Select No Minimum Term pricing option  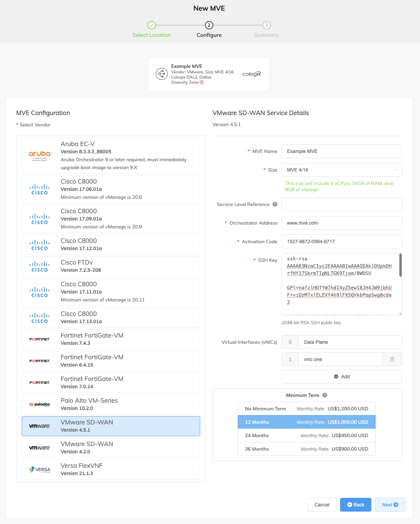pyautogui.click(x=307, y=409)
